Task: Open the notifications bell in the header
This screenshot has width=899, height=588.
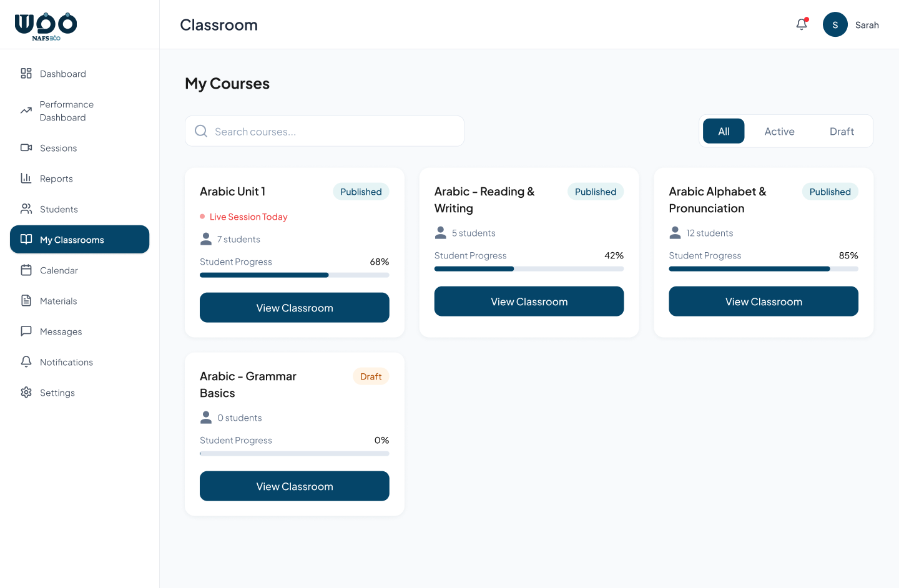Action: 802,24
